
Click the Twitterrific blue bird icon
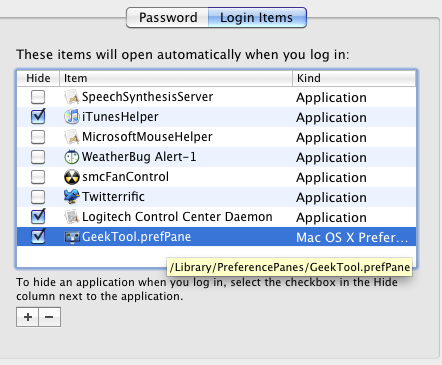[72, 197]
